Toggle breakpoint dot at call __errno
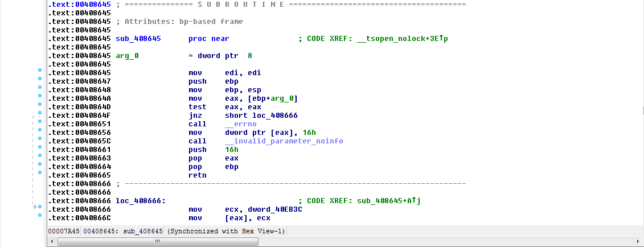The height and width of the screenshot is (247, 644). pyautogui.click(x=40, y=121)
